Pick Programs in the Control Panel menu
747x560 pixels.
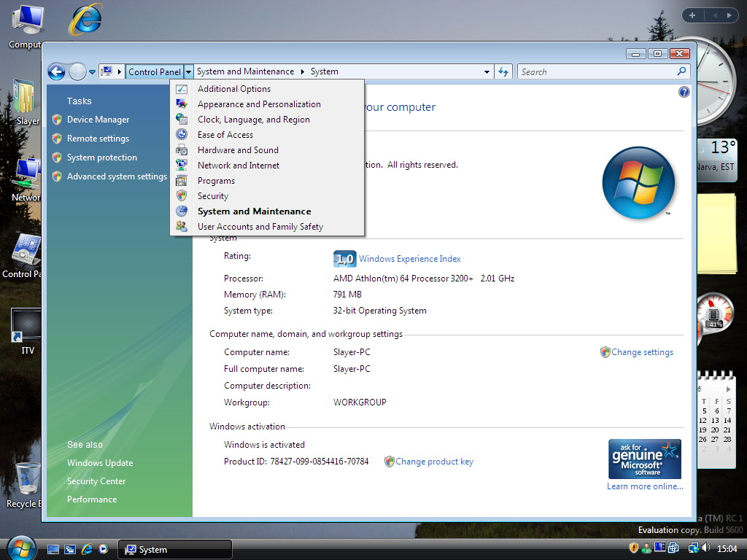(267, 181)
